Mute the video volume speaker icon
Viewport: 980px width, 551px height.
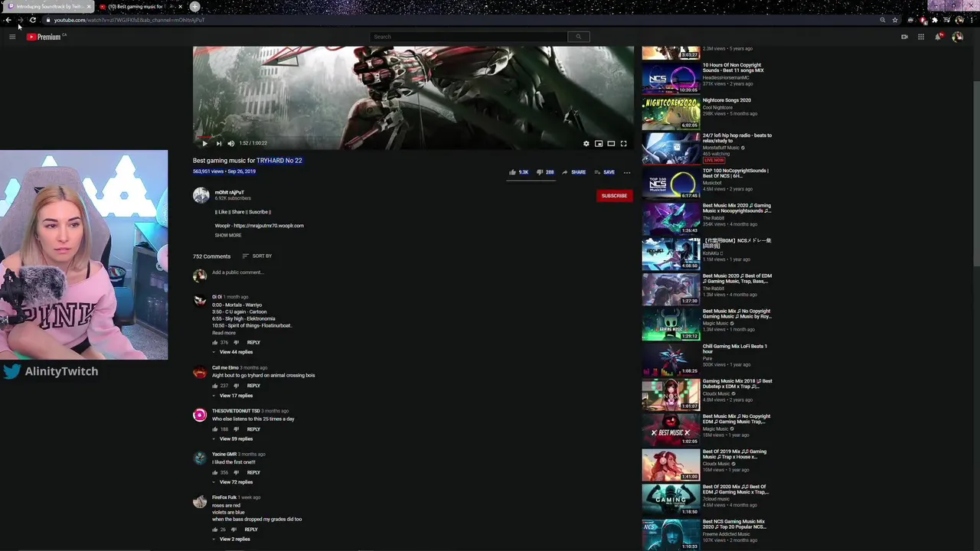coord(230,143)
